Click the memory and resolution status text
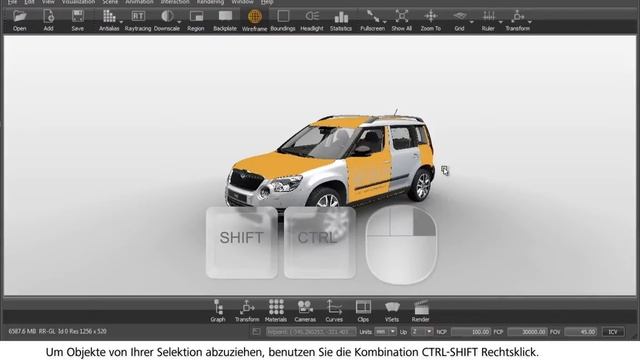640x360 pixels. [58, 331]
